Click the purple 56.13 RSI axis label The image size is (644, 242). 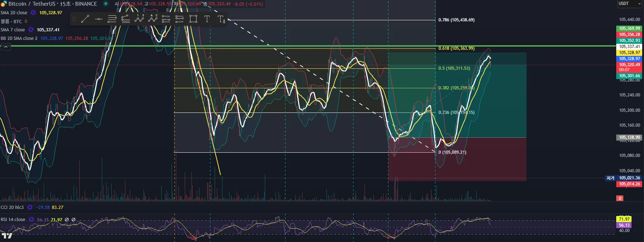(x=624, y=225)
